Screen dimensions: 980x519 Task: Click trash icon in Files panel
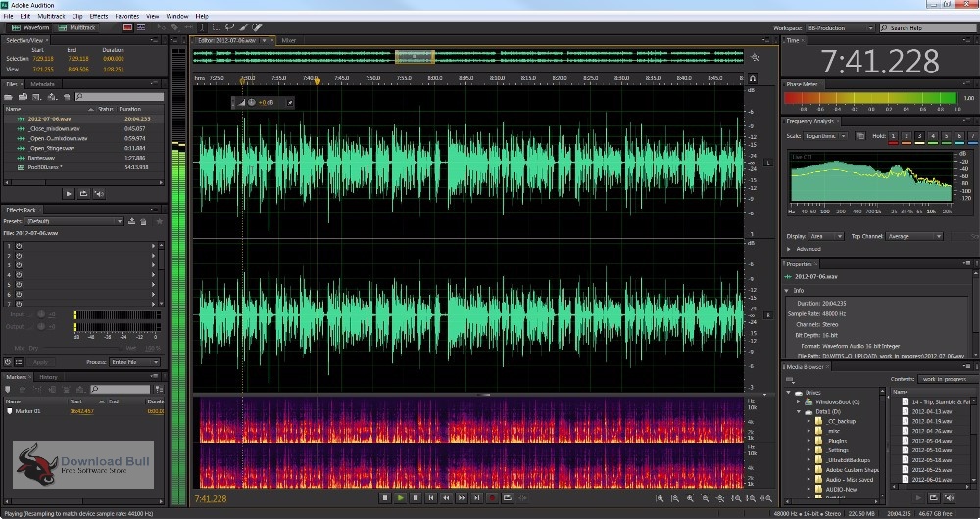tap(67, 97)
